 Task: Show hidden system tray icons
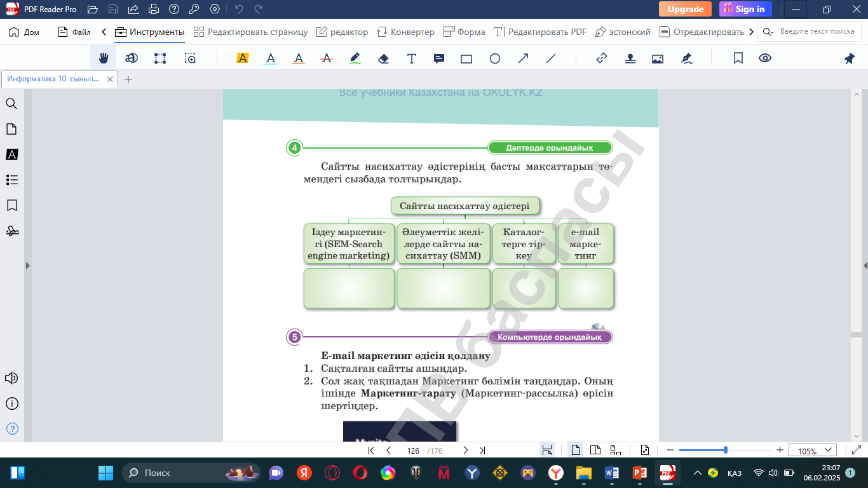697,473
